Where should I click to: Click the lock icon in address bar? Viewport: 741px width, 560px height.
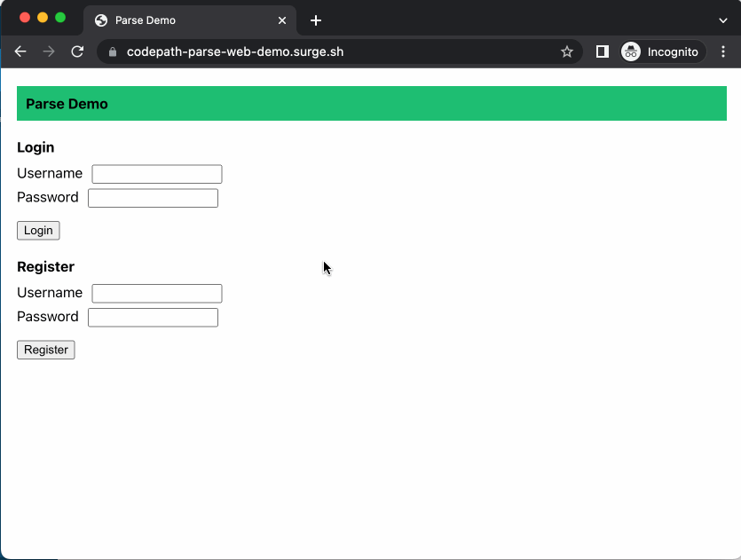[x=113, y=52]
